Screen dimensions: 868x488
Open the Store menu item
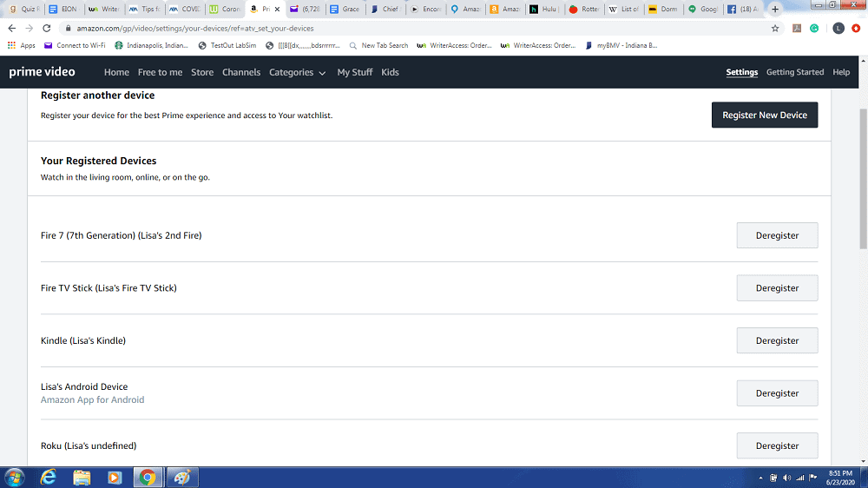202,72
